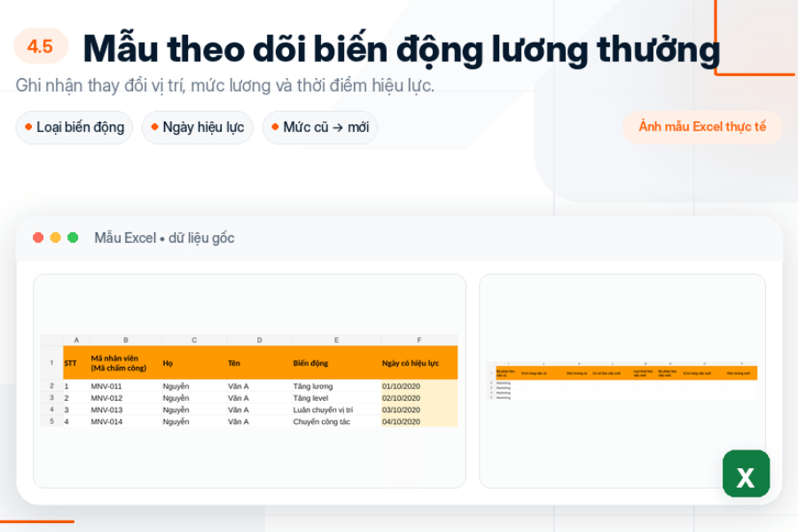
Task: Click cell 'Luân chuyển vị trí'
Action: click(x=336, y=410)
